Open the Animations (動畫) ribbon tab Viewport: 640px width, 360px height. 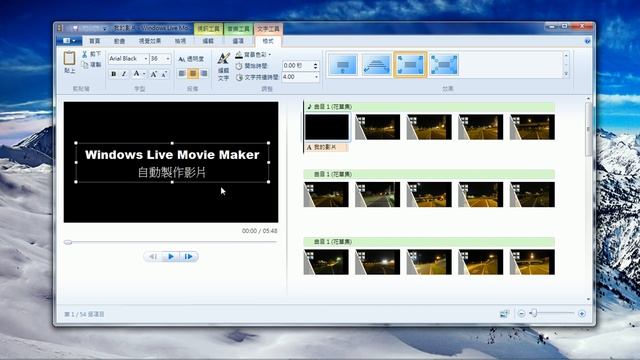click(119, 41)
